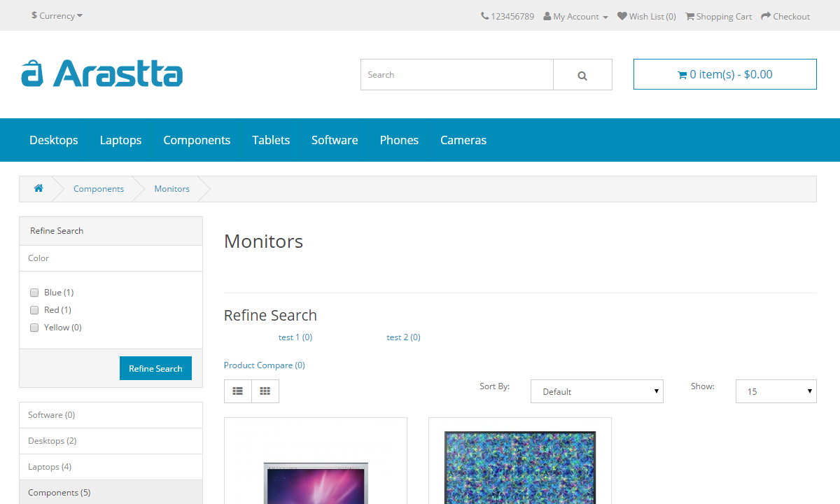Open the Show items count dropdown
Image resolution: width=840 pixels, height=504 pixels.
[x=776, y=391]
